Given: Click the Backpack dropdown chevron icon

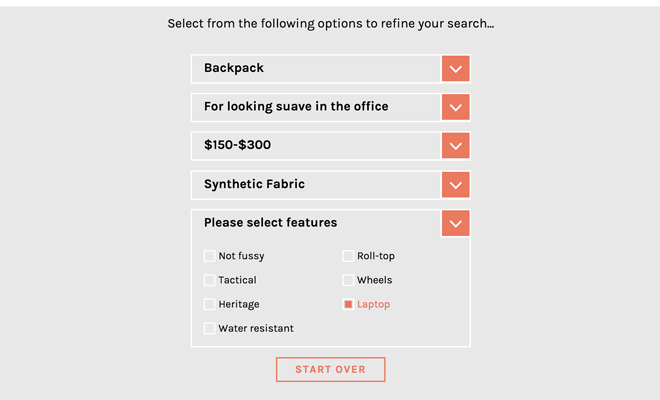Looking at the screenshot, I should tap(455, 69).
